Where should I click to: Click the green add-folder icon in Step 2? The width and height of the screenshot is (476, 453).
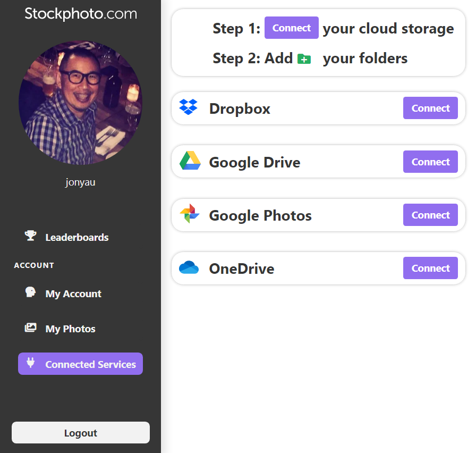[x=304, y=58]
